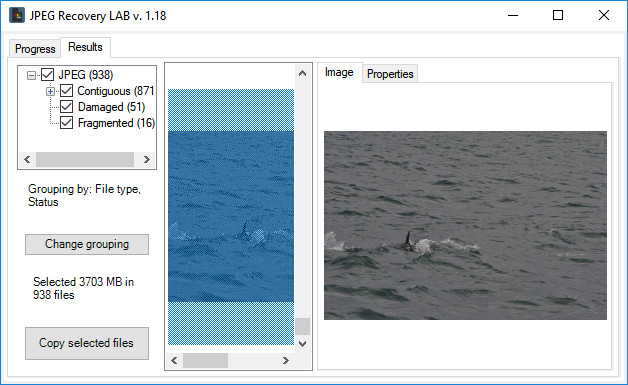Image resolution: width=628 pixels, height=385 pixels.
Task: Click the large ocean preview image
Action: (465, 226)
